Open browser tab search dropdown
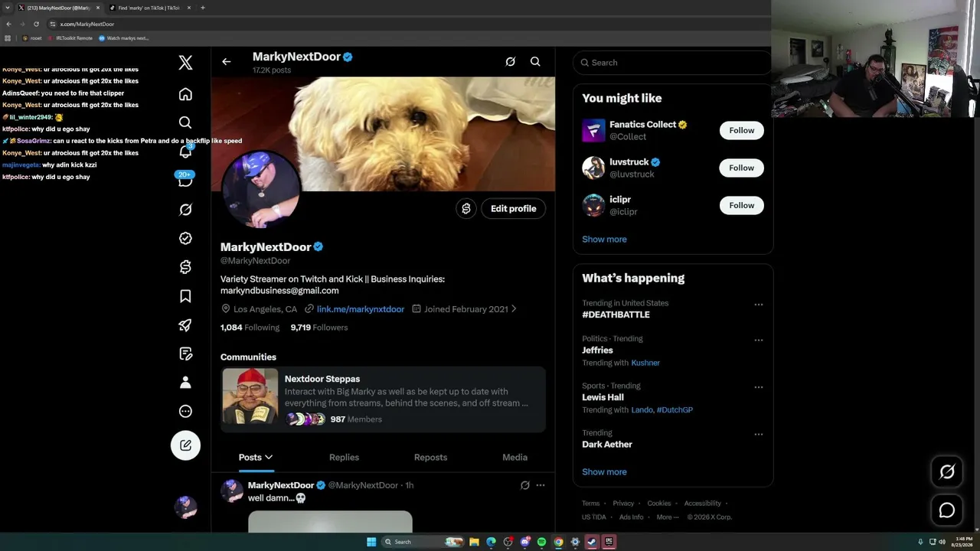 pos(8,8)
